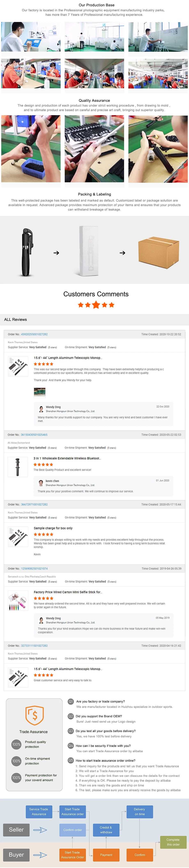
Task: Click the blue arrow next to Buyer
Action: (x=40, y=854)
